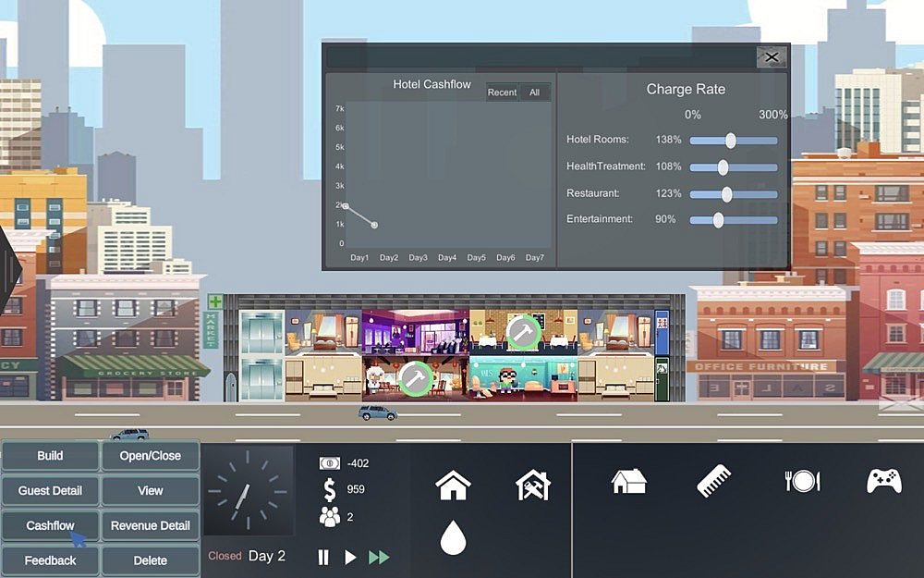The height and width of the screenshot is (578, 924).
Task: Show Revenue Detail
Action: pos(151,525)
